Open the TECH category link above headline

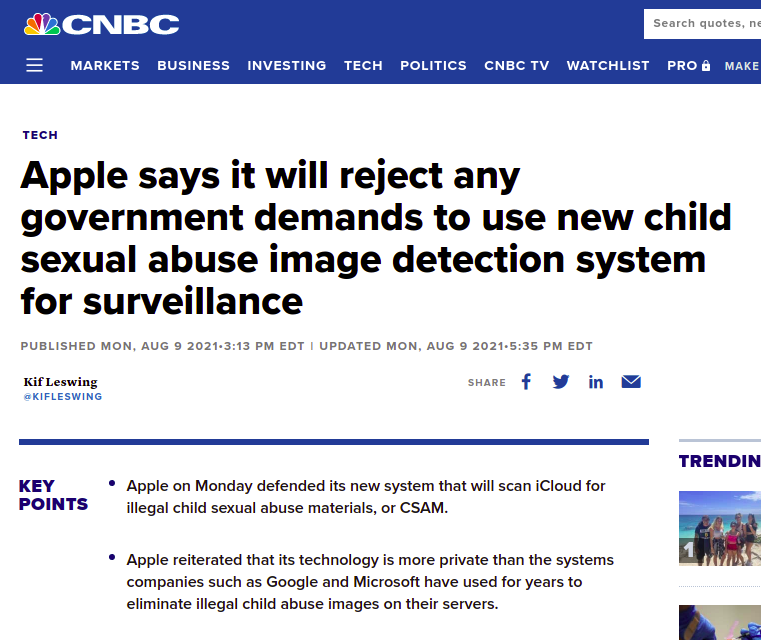tap(40, 135)
